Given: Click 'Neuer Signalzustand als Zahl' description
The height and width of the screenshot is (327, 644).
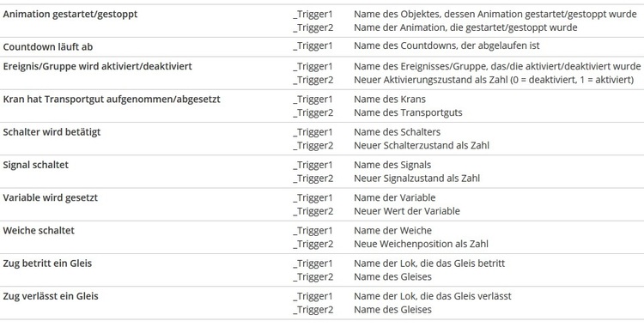Looking at the screenshot, I should click(x=416, y=179).
